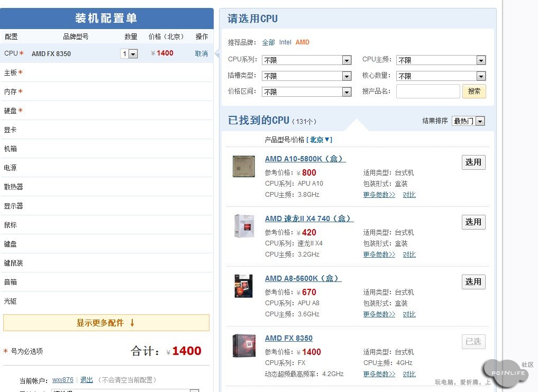The width and height of the screenshot is (538, 392).
Task: View 更多参数 for AMD FX 8350
Action: 379,374
